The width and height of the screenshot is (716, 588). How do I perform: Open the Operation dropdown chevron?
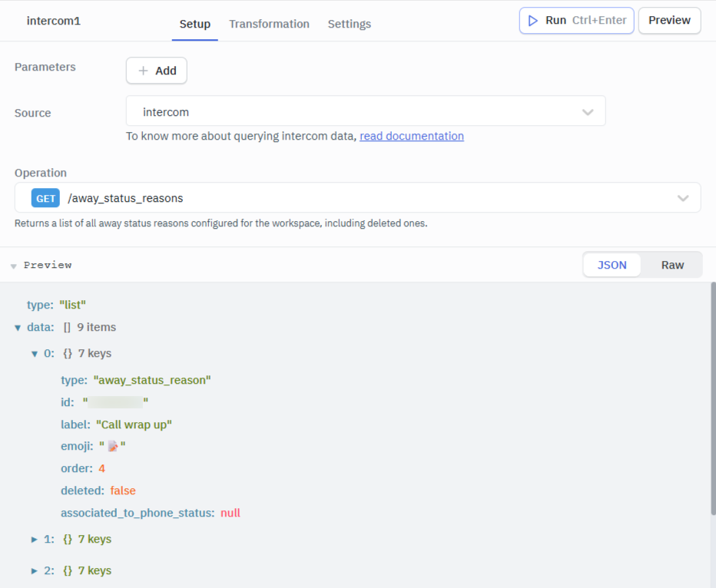coord(683,199)
